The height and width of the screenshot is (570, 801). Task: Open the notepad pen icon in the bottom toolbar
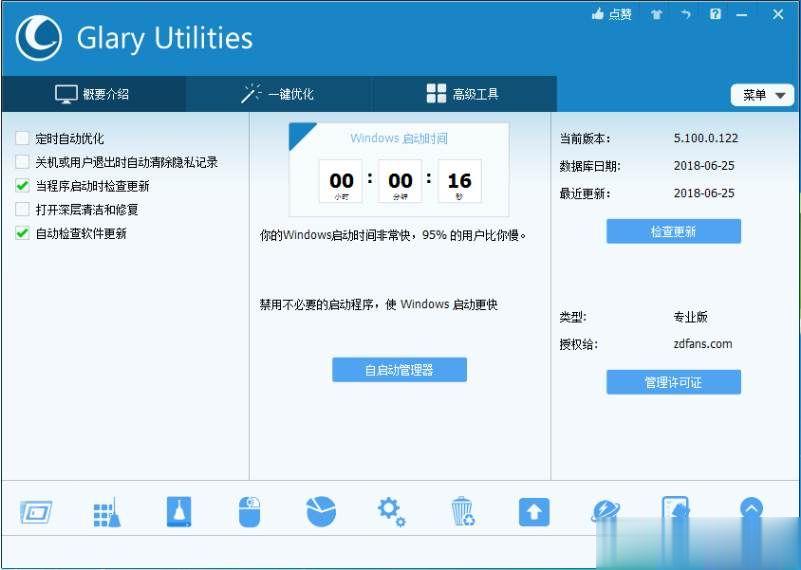675,510
